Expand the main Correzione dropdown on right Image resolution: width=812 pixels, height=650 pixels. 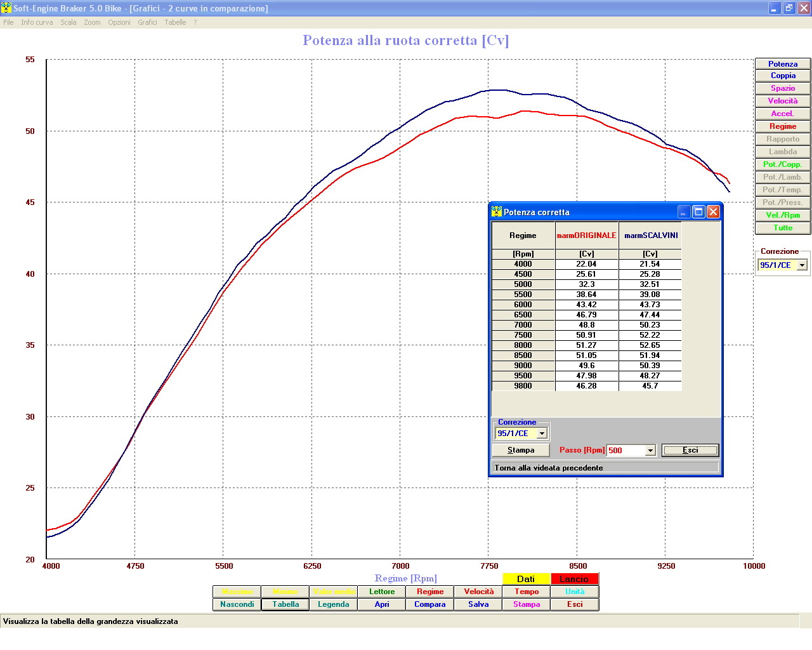[802, 265]
